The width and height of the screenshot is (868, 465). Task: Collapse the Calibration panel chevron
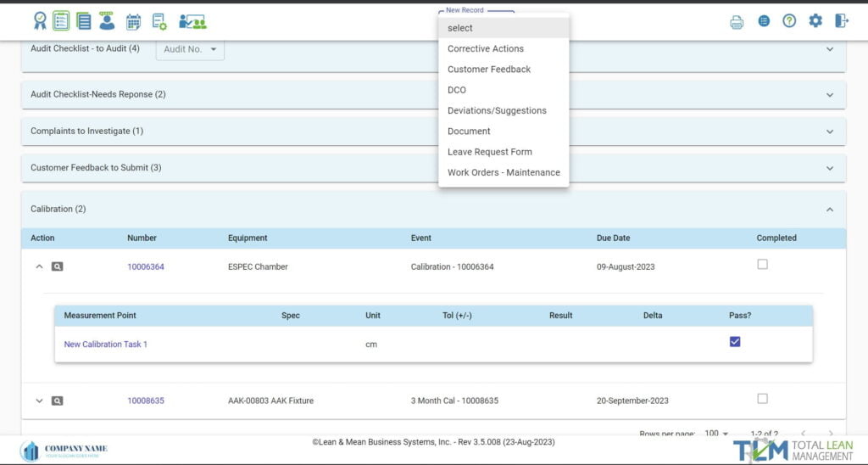click(x=830, y=210)
